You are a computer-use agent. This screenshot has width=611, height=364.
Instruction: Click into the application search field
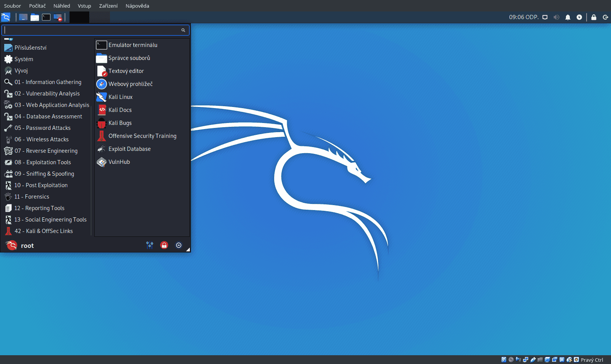coord(92,30)
